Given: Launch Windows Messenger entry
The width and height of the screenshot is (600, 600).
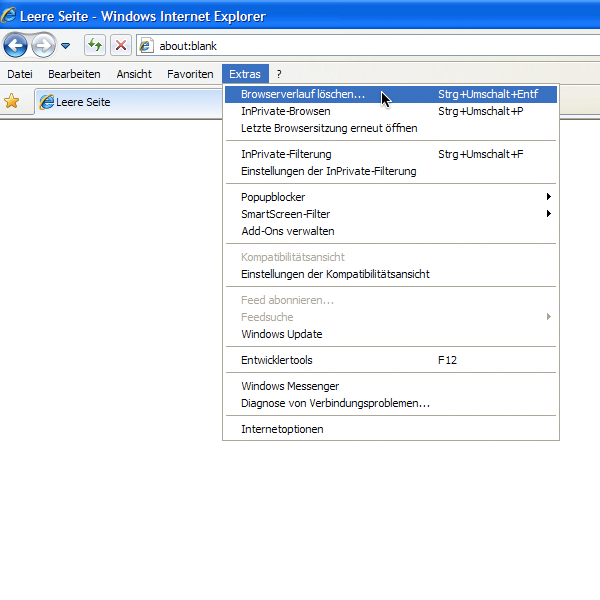Looking at the screenshot, I should [x=391, y=386].
